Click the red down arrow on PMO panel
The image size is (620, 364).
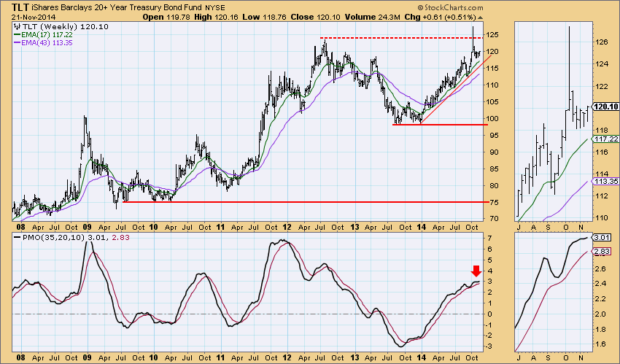(x=476, y=271)
